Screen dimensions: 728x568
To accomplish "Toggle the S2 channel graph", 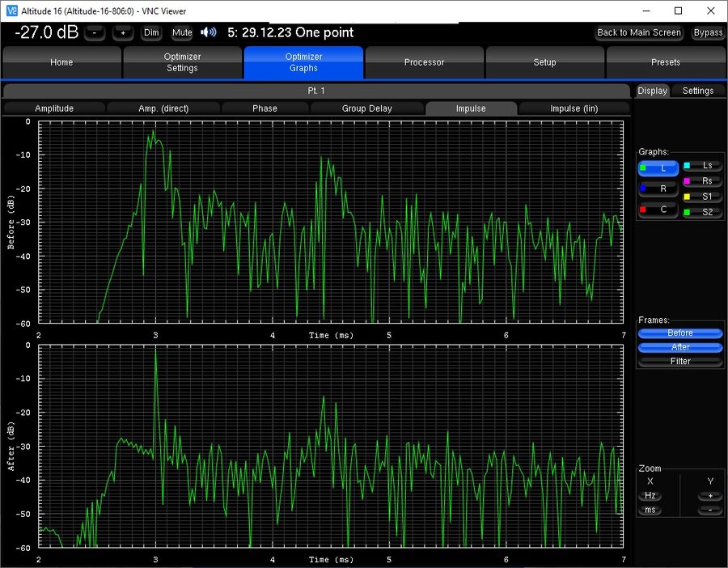I will point(702,212).
